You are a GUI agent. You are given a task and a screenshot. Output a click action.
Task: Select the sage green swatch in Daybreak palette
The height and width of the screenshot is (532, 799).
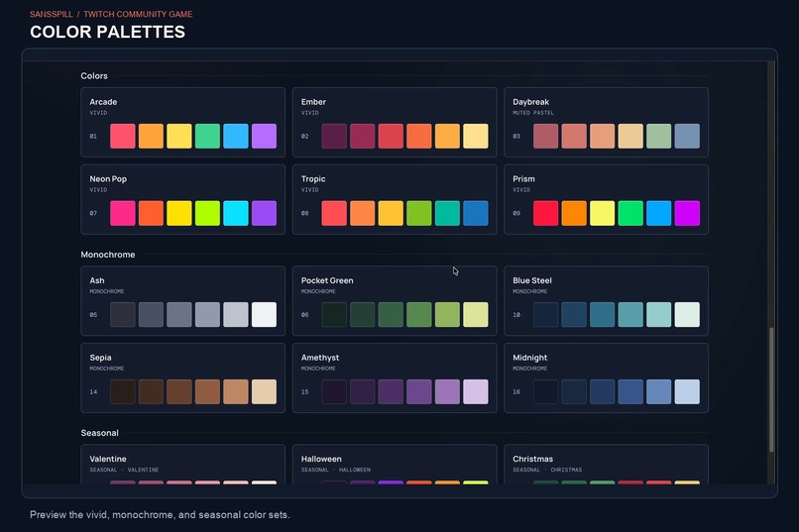pos(659,136)
